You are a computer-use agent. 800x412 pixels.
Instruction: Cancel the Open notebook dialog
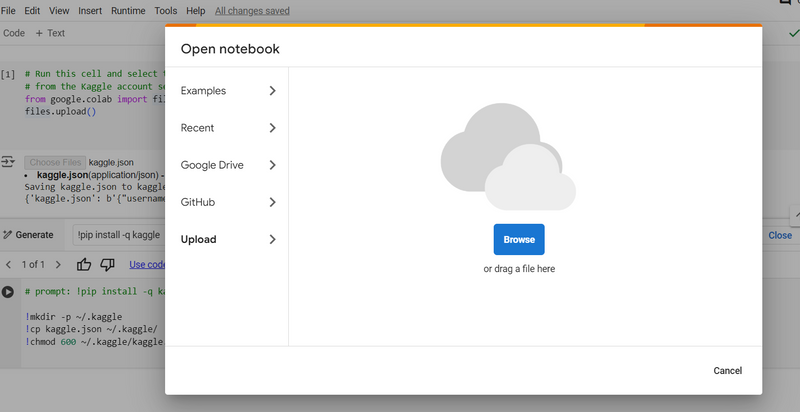click(x=727, y=371)
